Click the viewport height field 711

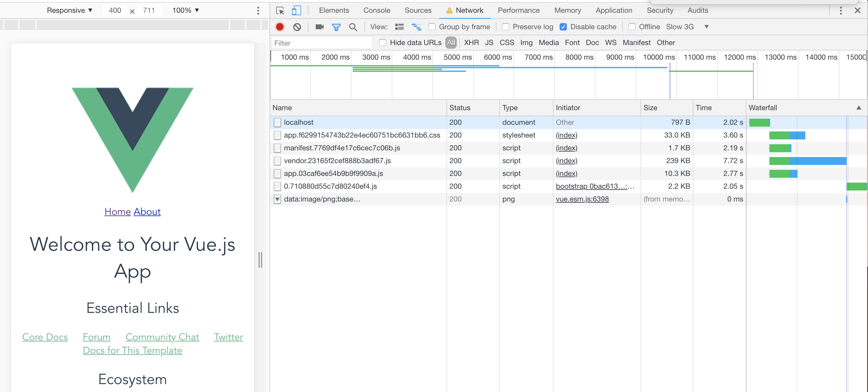[x=149, y=10]
